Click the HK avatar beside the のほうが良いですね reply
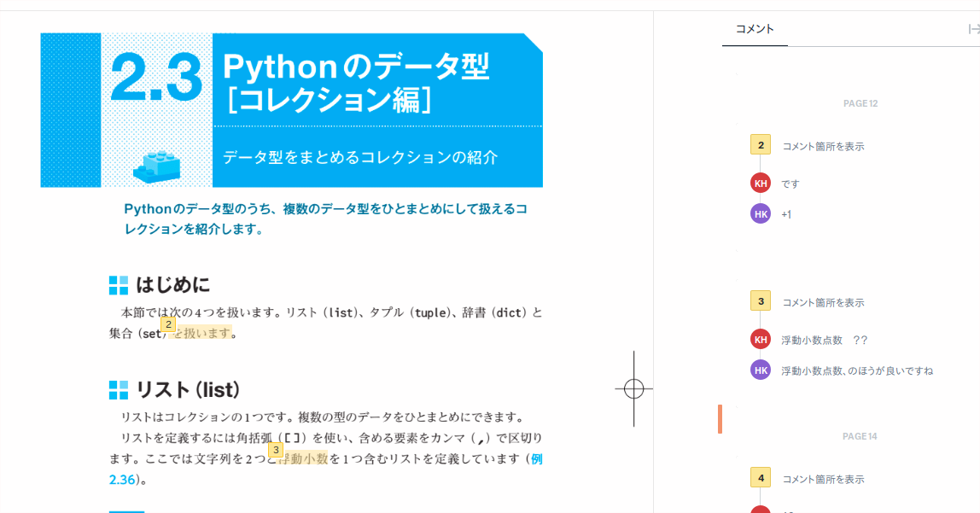This screenshot has height=513, width=980. coord(761,370)
